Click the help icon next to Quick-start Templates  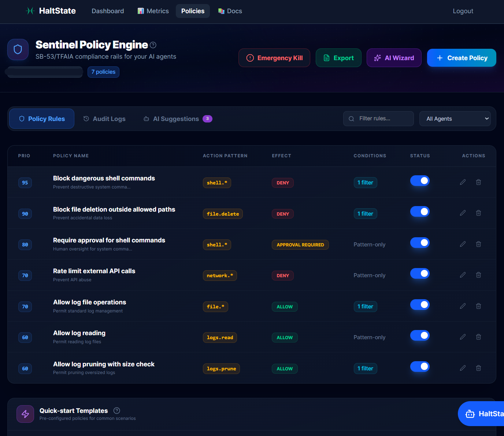tap(116, 410)
